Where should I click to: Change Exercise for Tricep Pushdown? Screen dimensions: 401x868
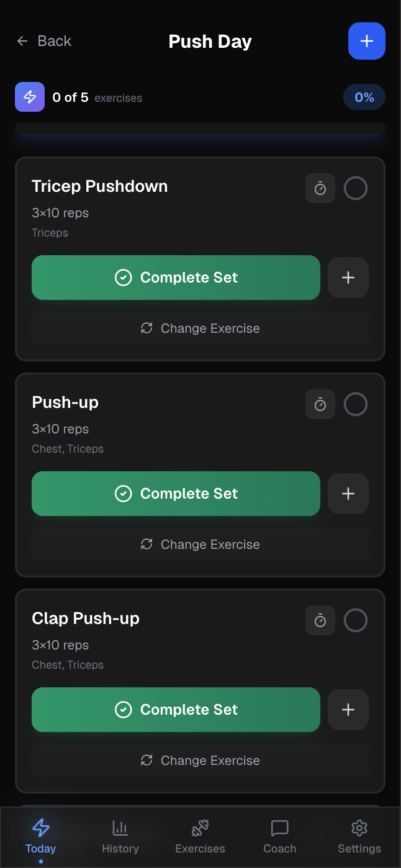point(200,328)
